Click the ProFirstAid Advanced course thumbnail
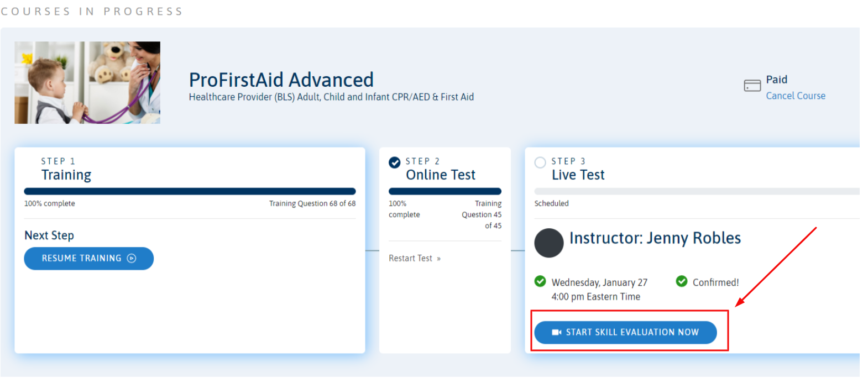 click(87, 82)
